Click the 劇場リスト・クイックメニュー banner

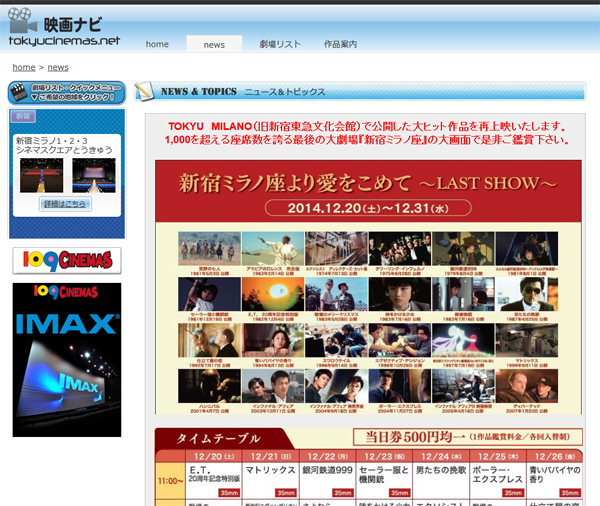click(x=67, y=93)
